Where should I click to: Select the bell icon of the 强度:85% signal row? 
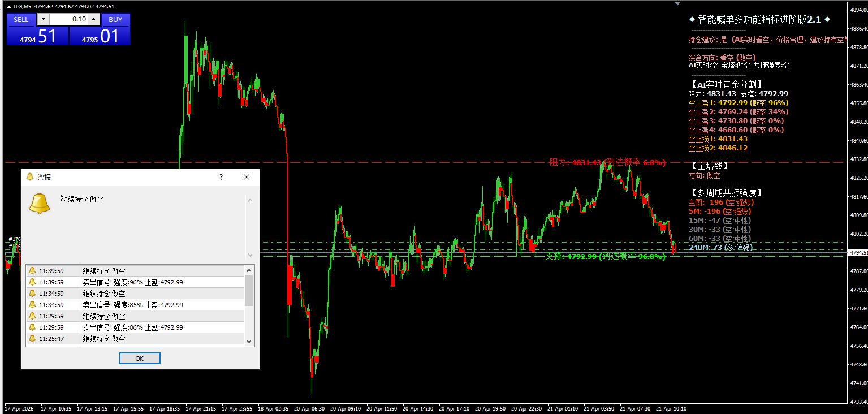pyautogui.click(x=32, y=305)
